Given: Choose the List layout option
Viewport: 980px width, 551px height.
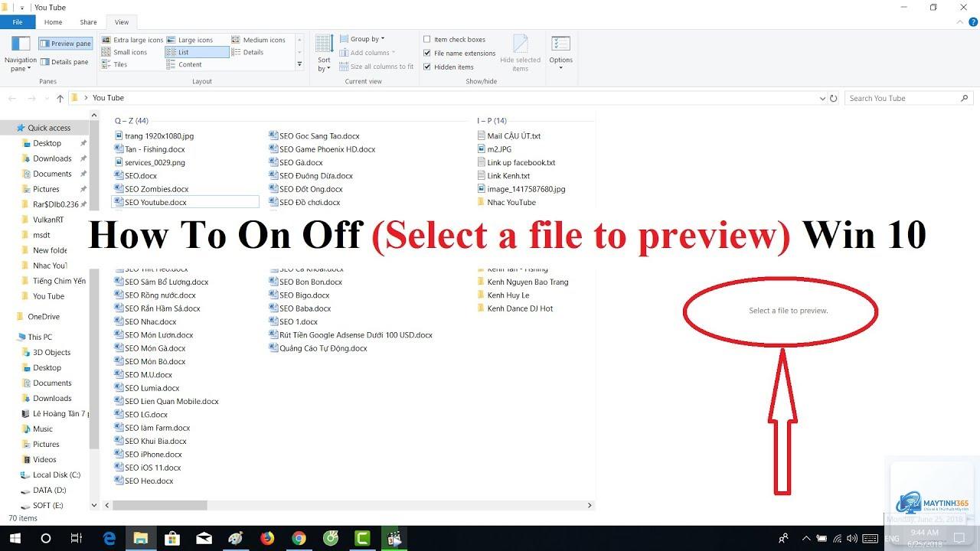Looking at the screenshot, I should pyautogui.click(x=197, y=52).
